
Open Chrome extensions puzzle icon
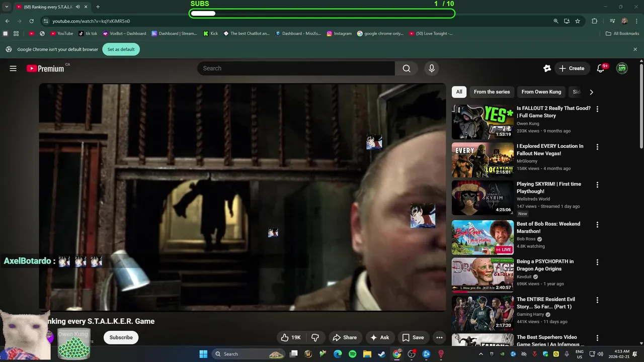(x=595, y=21)
